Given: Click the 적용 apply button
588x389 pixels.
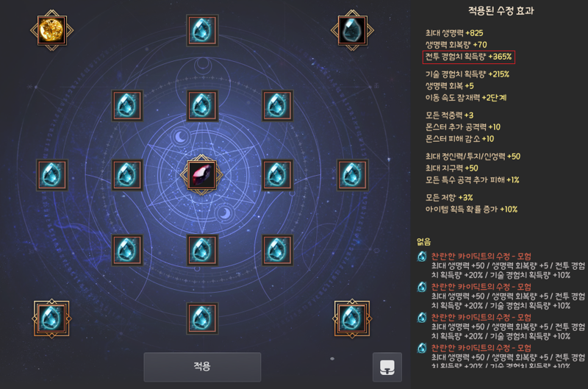Looking at the screenshot, I should [202, 366].
